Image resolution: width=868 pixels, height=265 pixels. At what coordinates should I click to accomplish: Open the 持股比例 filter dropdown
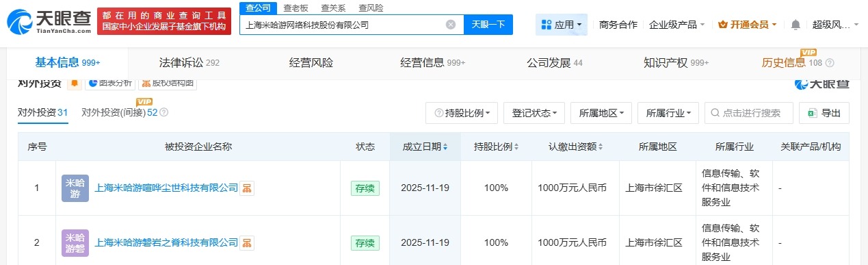coord(462,113)
